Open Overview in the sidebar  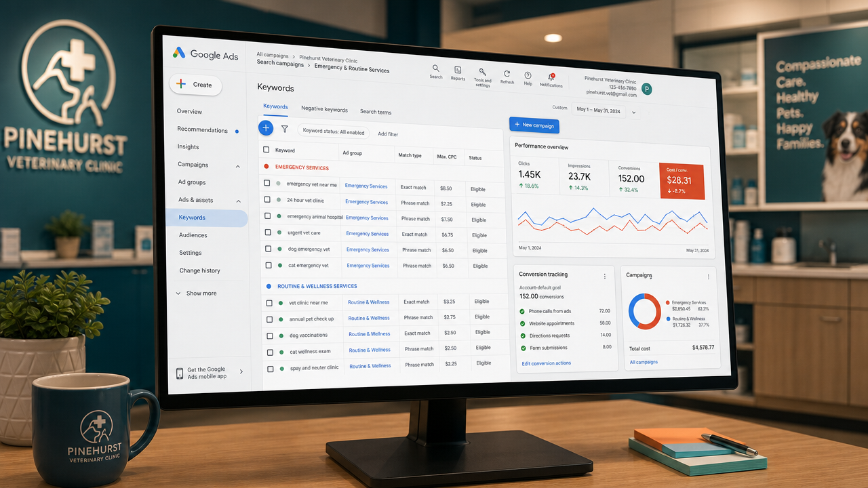[x=189, y=111]
